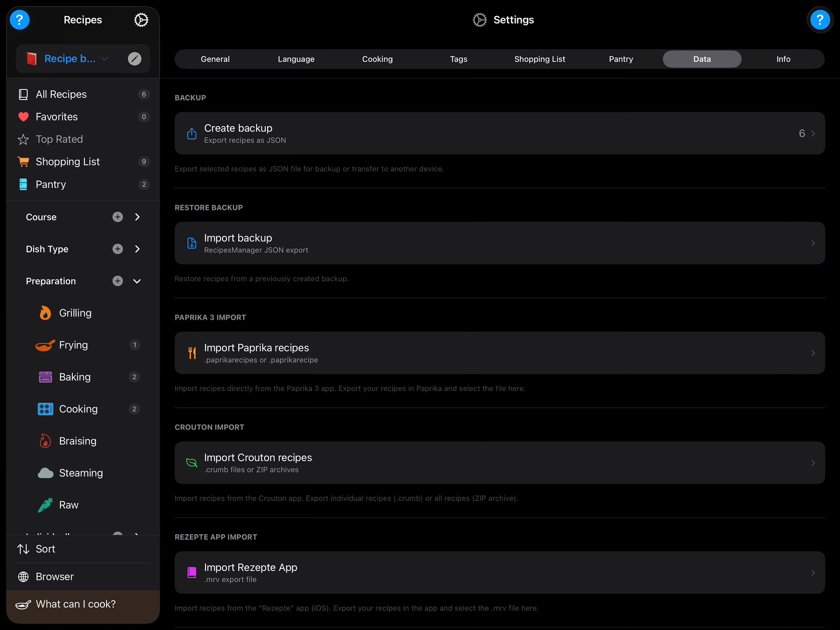The height and width of the screenshot is (630, 840).
Task: Switch to the Language tab
Action: point(296,59)
